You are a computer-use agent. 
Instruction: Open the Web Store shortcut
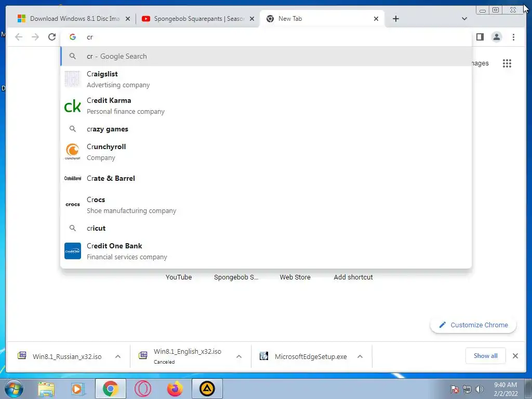point(295,277)
